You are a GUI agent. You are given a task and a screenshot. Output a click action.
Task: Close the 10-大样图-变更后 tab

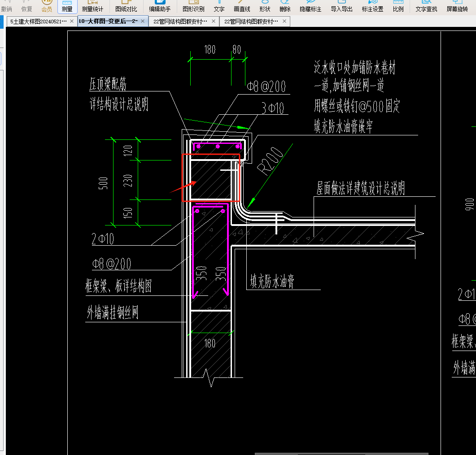click(143, 21)
